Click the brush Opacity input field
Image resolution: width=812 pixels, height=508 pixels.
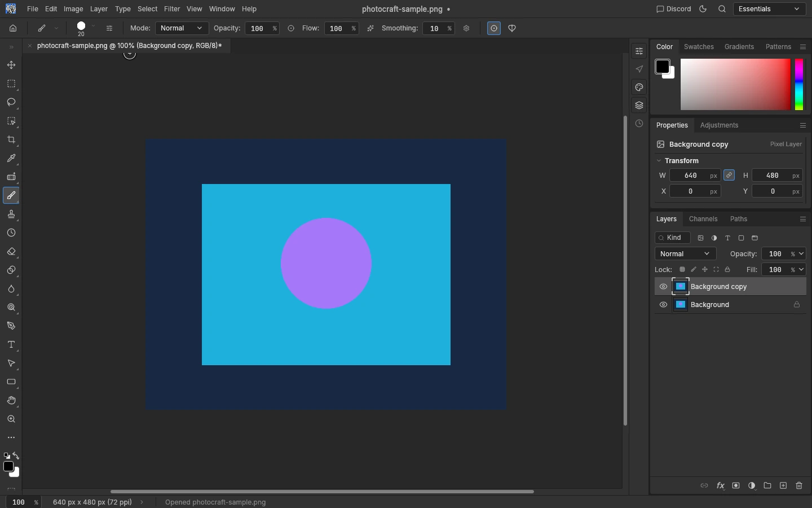(x=258, y=28)
